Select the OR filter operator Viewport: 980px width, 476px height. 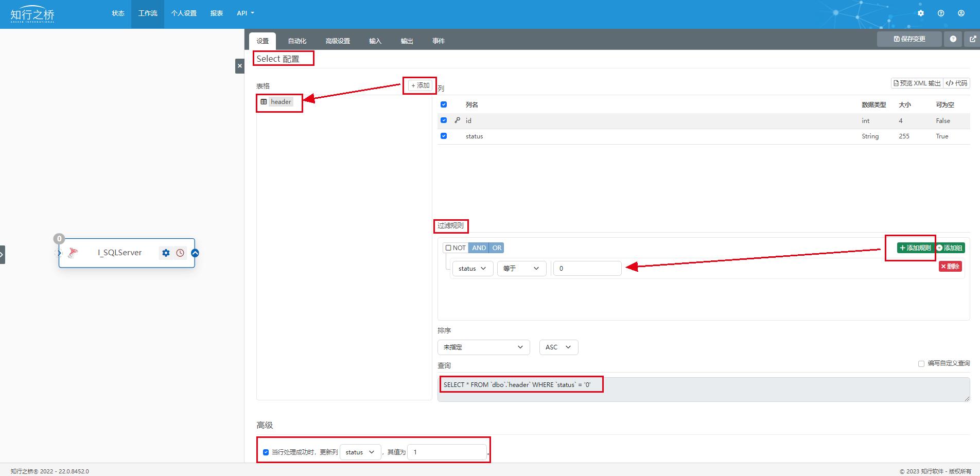click(497, 248)
